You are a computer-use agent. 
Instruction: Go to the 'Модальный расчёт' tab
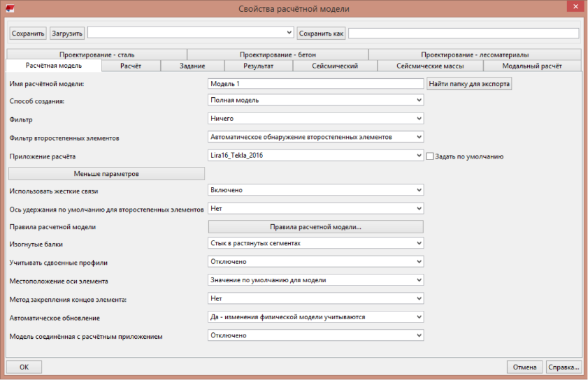point(531,66)
